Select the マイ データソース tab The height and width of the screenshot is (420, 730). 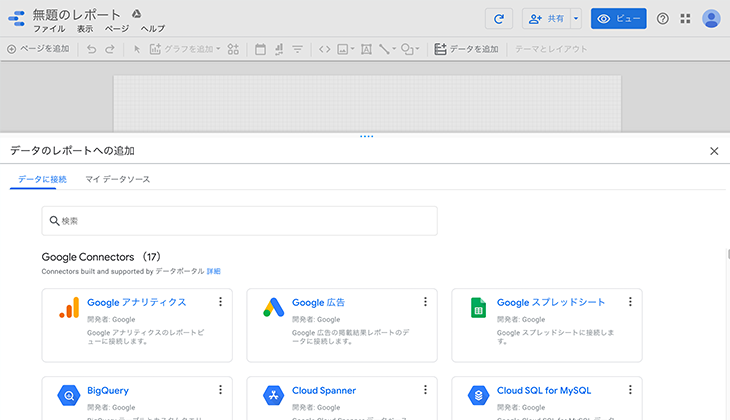pyautogui.click(x=118, y=179)
